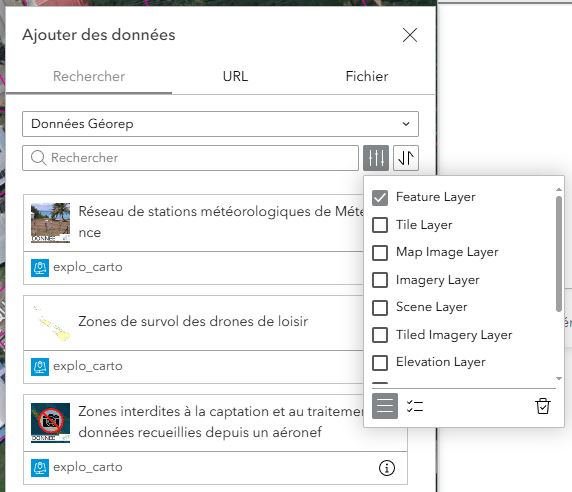572x492 pixels.
Task: Click filter list scroll up arrow
Action: 559,189
